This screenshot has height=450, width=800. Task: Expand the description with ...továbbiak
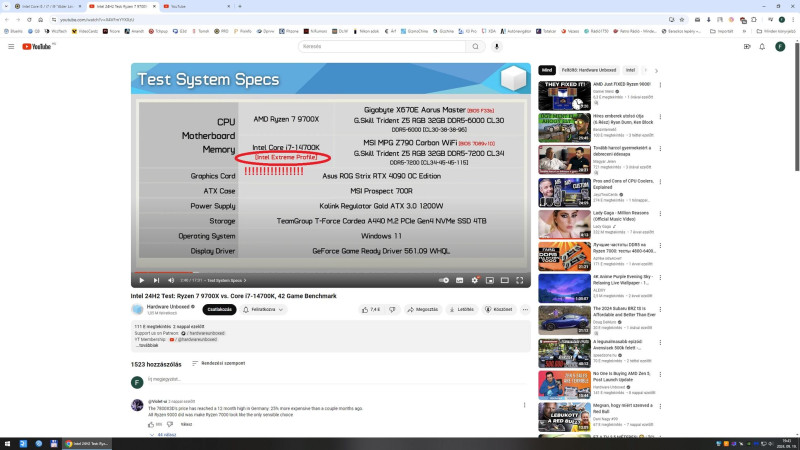coord(147,345)
